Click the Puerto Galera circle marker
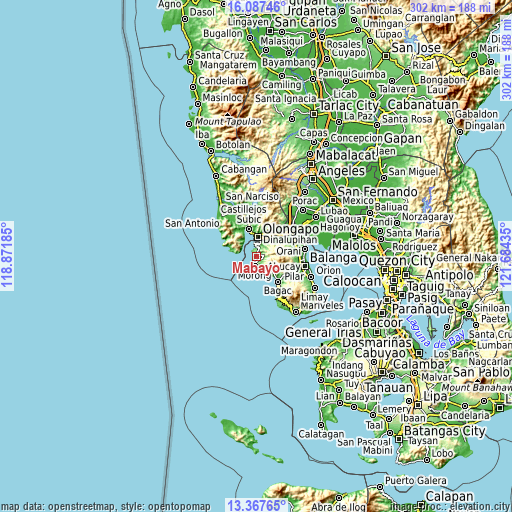Screen dimensions: 512x512 coord(380,487)
